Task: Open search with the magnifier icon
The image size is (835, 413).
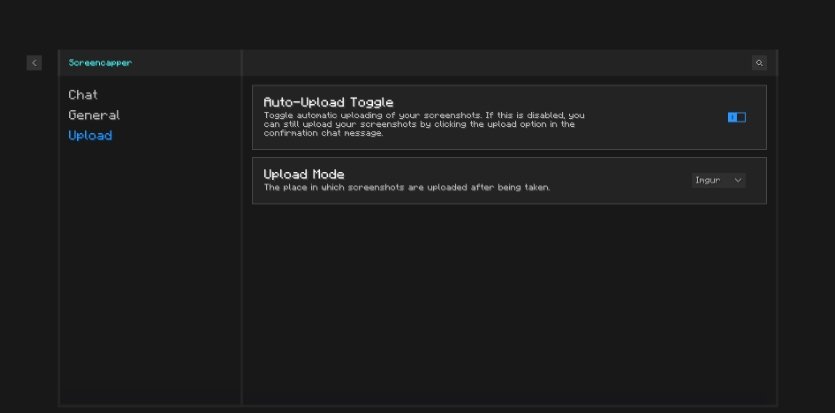Action: [759, 63]
